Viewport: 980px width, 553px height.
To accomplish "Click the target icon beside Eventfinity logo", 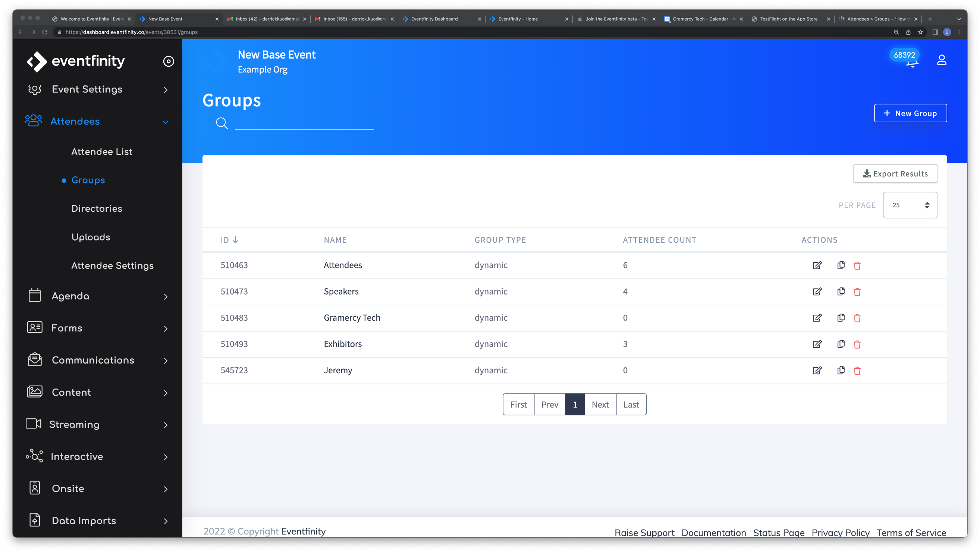I will [x=169, y=61].
